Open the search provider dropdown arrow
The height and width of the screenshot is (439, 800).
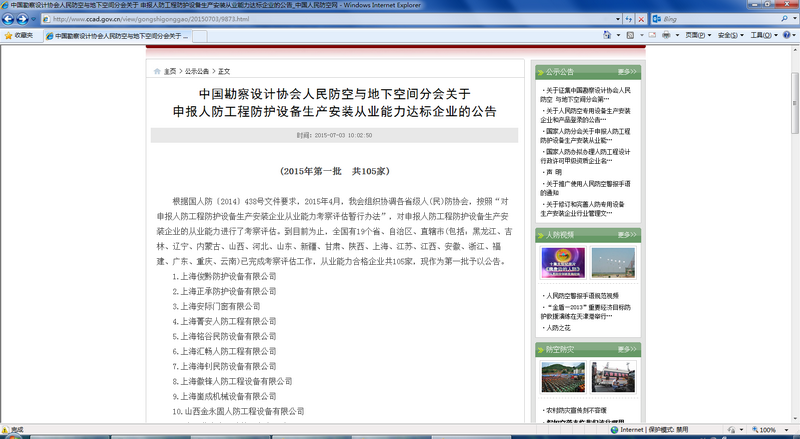pyautogui.click(x=795, y=19)
